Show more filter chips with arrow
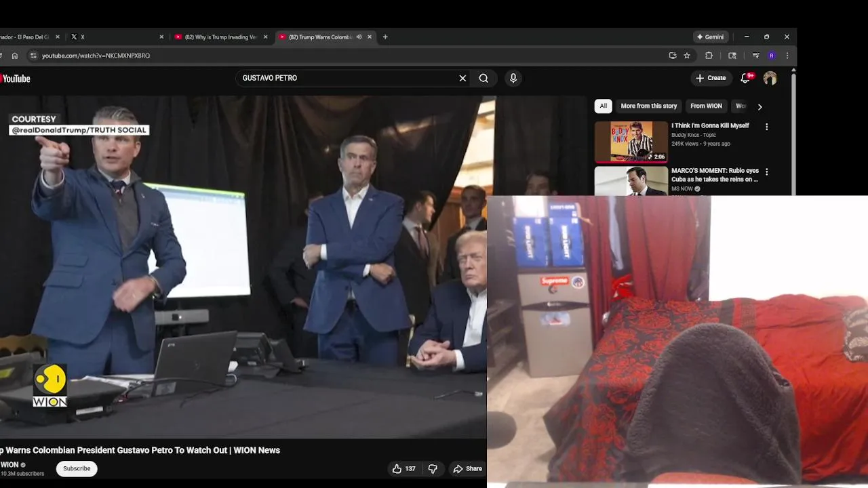Image resolution: width=868 pixels, height=488 pixels. (759, 106)
